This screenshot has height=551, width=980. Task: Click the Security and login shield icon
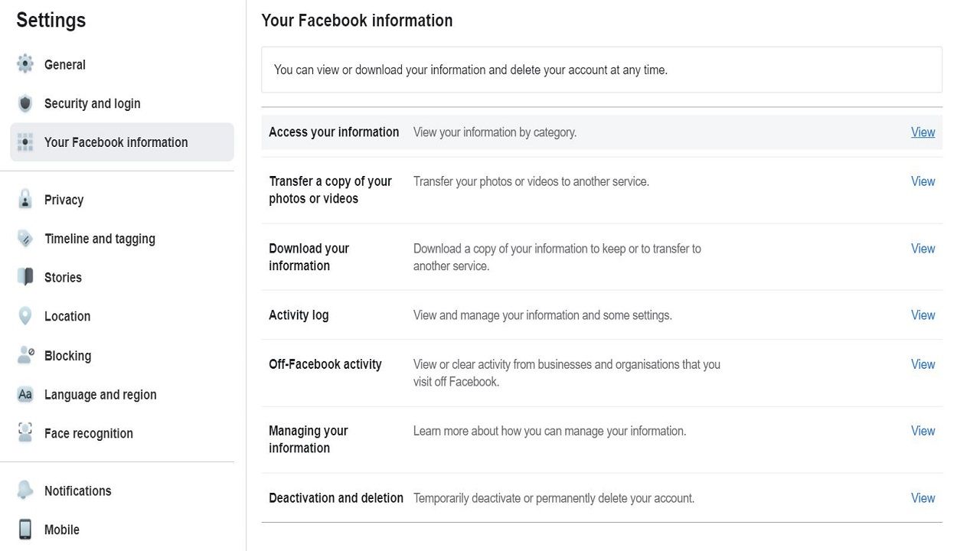pyautogui.click(x=25, y=103)
